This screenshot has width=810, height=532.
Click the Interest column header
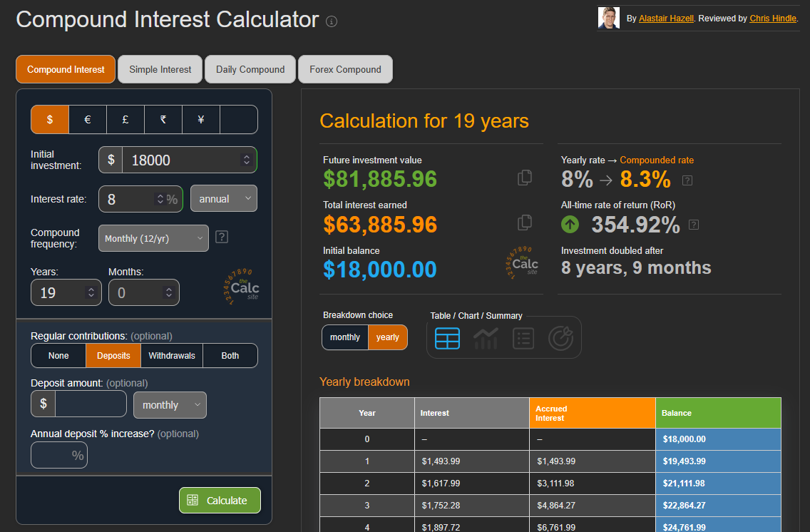(471, 413)
